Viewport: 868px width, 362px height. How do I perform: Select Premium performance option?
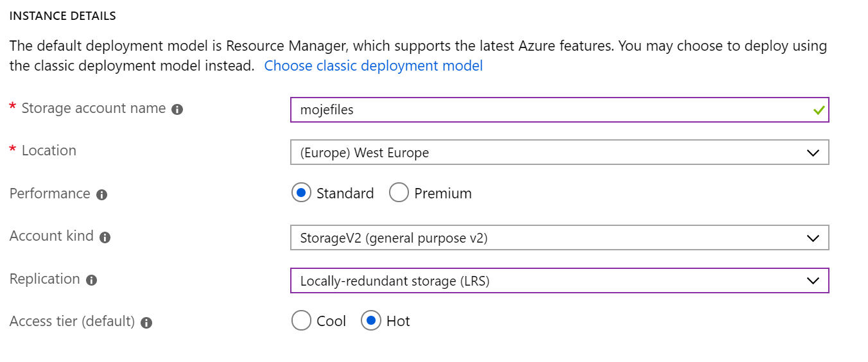point(399,193)
